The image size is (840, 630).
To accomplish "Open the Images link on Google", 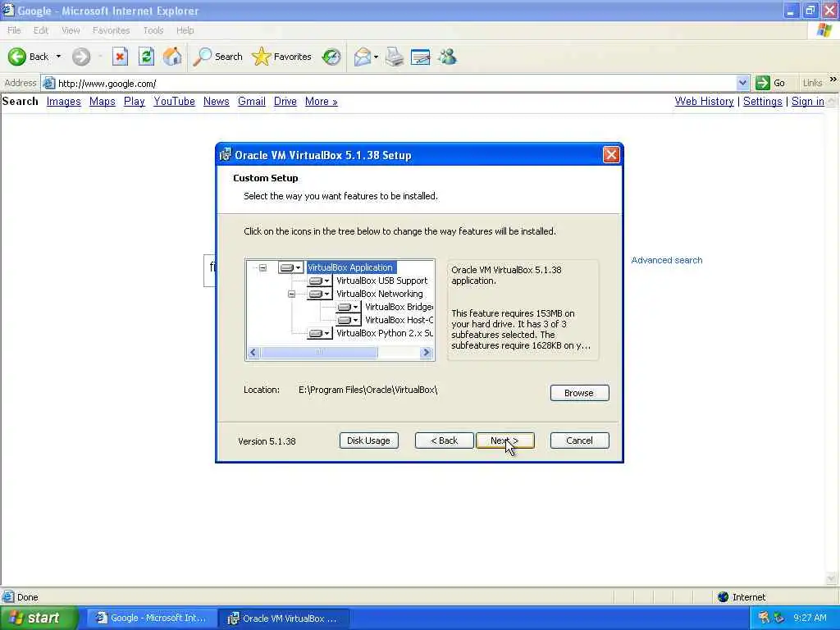I will pyautogui.click(x=64, y=101).
